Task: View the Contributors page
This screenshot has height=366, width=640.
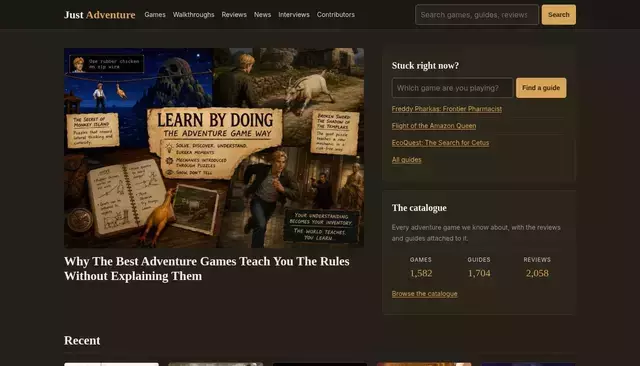Action: pos(336,15)
